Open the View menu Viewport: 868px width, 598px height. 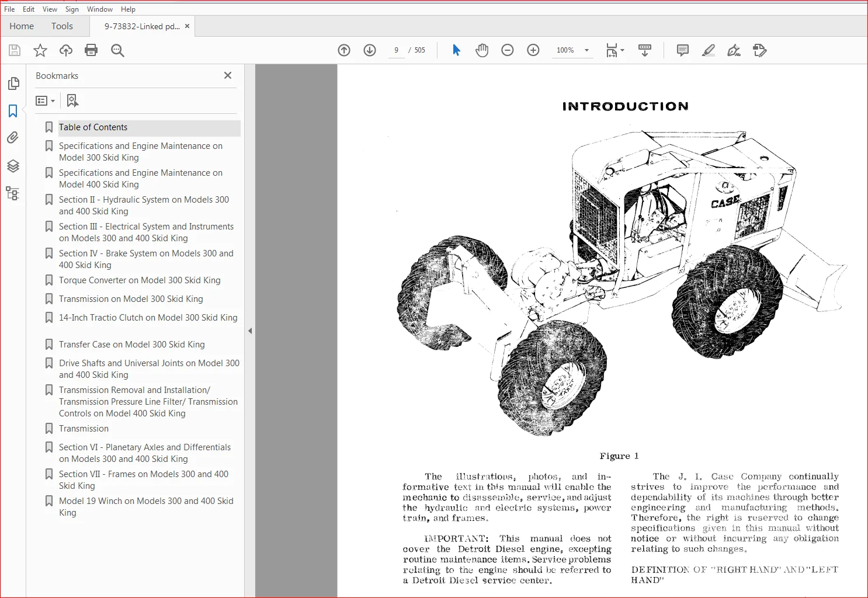[x=50, y=9]
